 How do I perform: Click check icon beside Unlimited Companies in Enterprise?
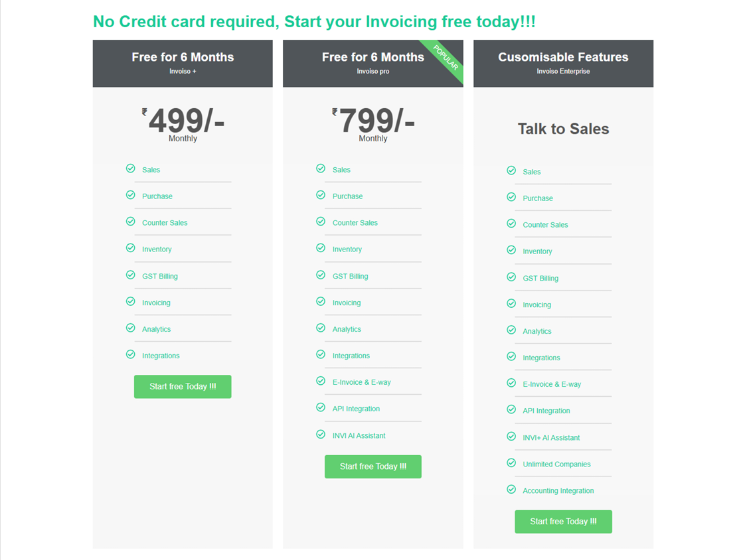(511, 463)
